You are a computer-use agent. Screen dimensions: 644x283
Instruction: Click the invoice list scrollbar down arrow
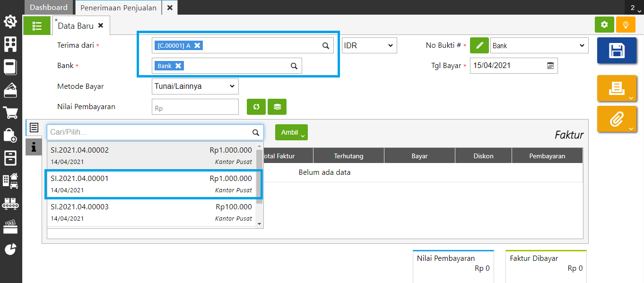click(x=259, y=223)
